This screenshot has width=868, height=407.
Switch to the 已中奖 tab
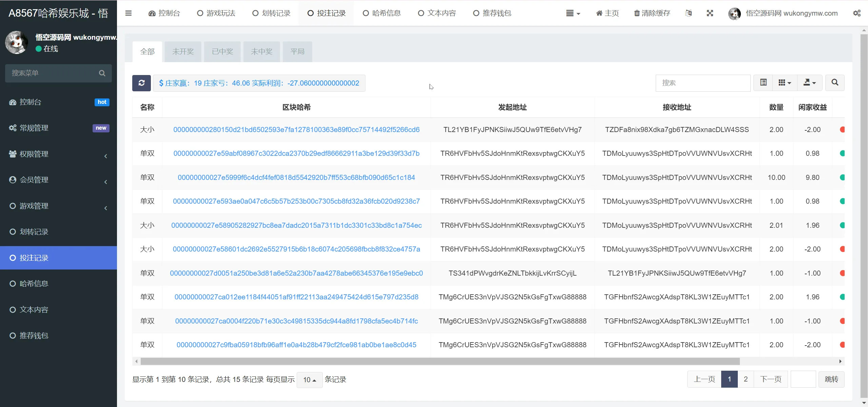click(222, 51)
